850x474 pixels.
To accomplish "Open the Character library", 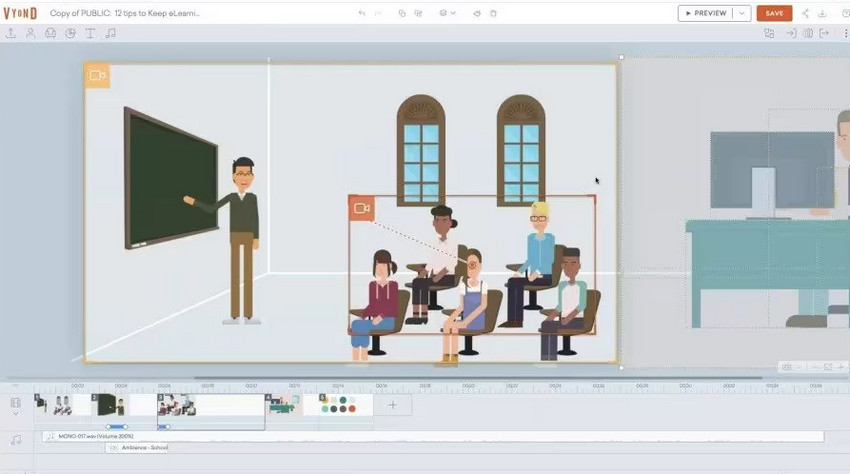I will click(x=30, y=33).
